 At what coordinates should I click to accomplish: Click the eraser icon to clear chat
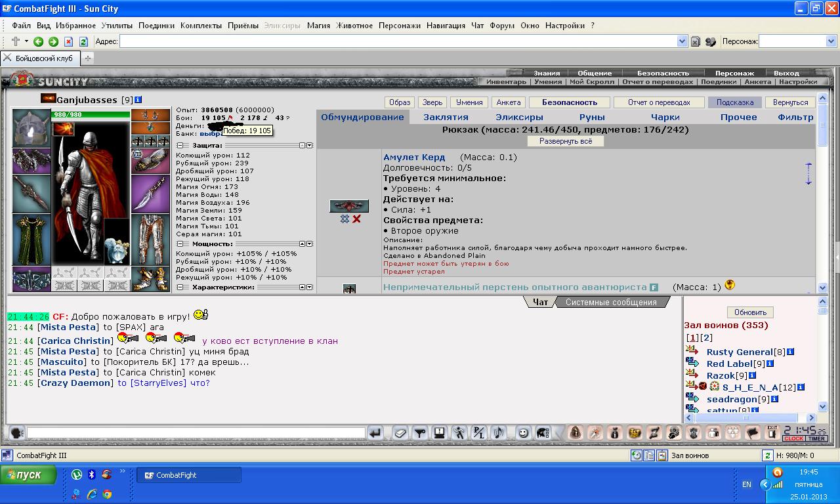pyautogui.click(x=400, y=432)
